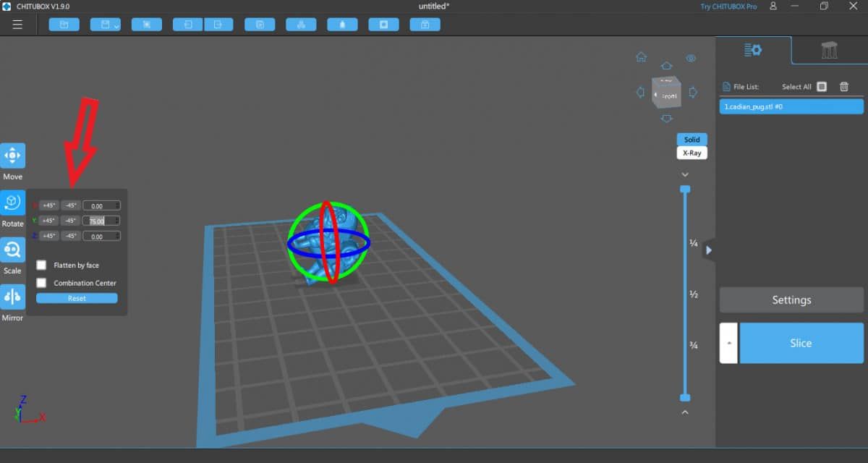The width and height of the screenshot is (868, 463).
Task: Open a file using the first toolbar icon
Action: [64, 24]
